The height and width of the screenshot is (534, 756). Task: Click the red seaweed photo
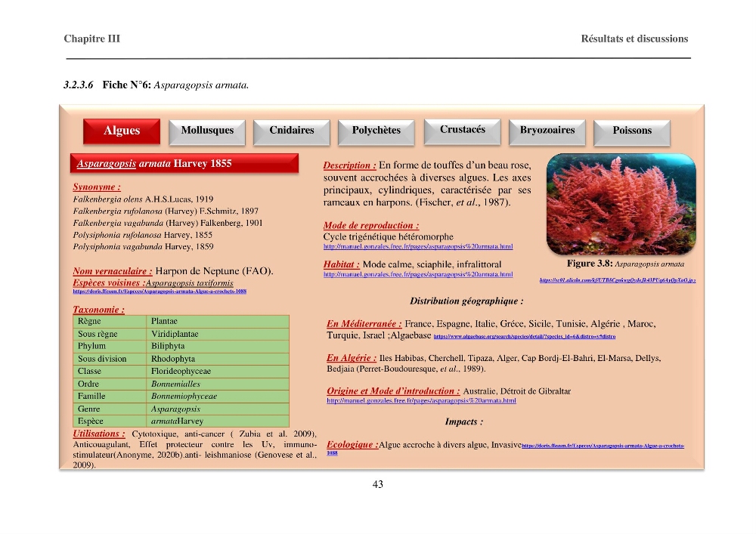[x=621, y=204]
